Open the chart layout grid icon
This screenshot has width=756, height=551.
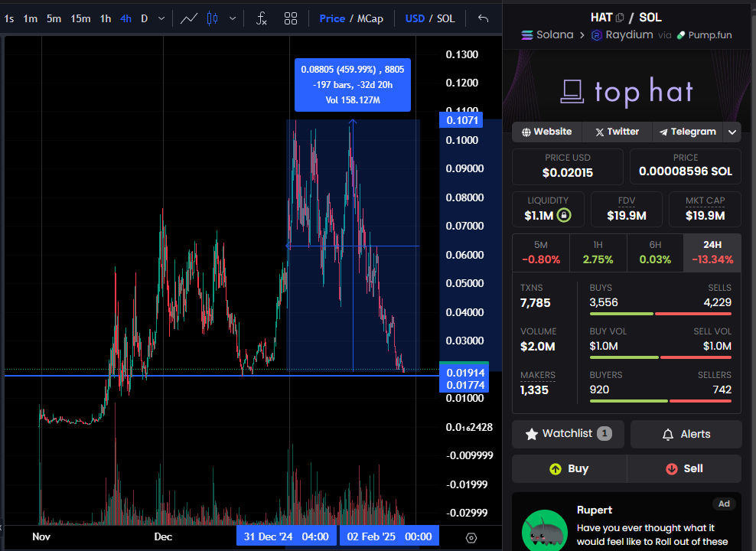(291, 19)
